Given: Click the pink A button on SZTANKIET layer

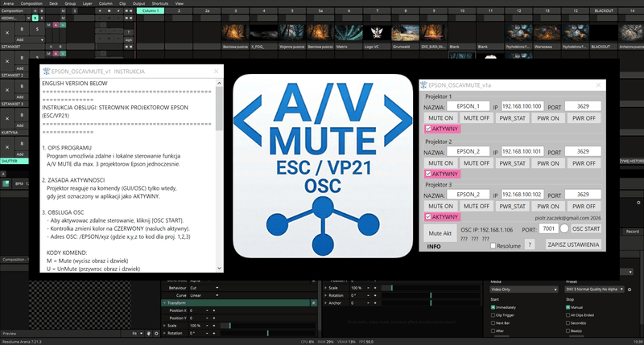Looking at the screenshot, I should click(56, 25).
